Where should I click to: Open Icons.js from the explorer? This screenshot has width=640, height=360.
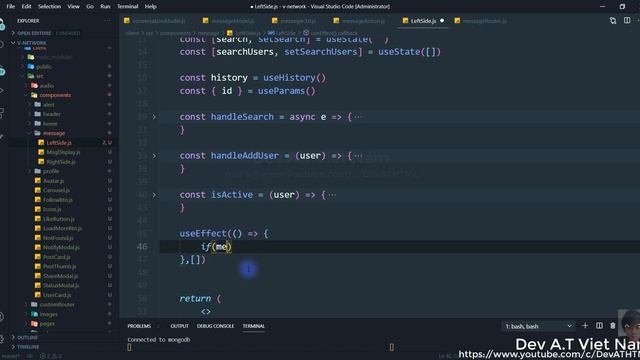click(52, 209)
